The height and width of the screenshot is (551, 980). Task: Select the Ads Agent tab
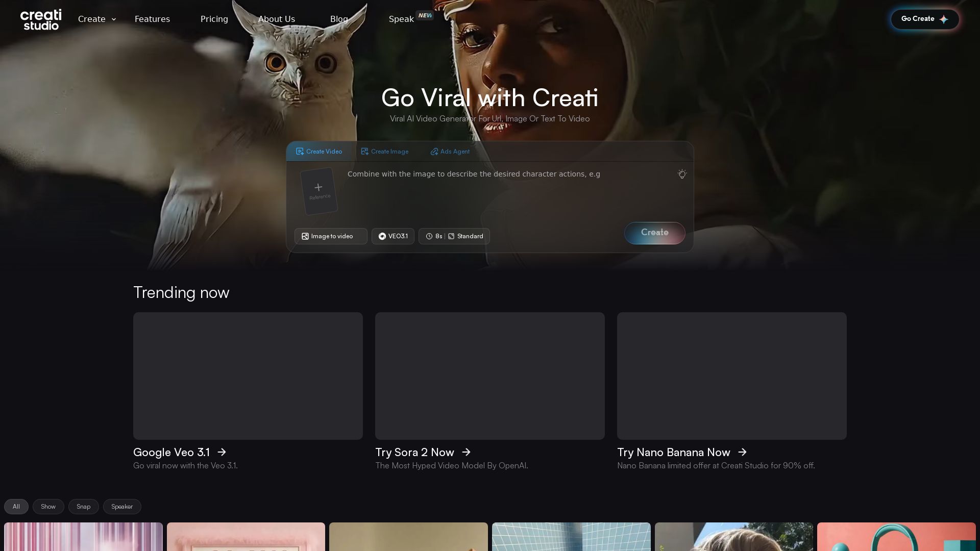(x=450, y=152)
